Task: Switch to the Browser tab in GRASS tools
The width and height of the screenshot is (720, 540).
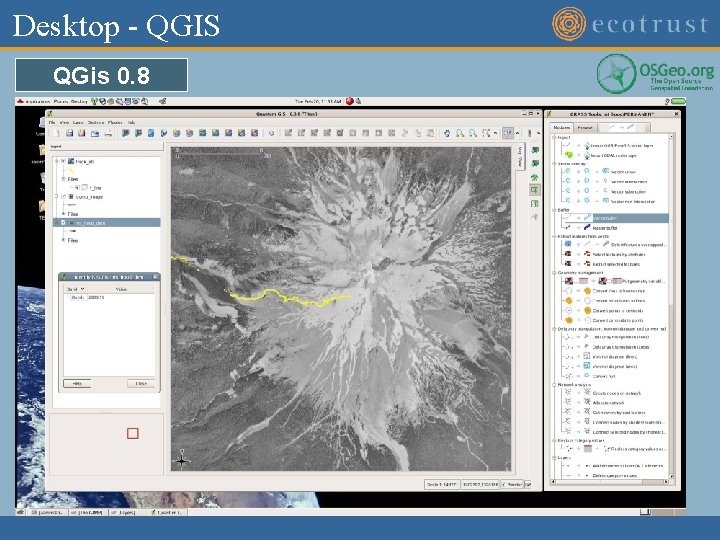Action: point(585,128)
